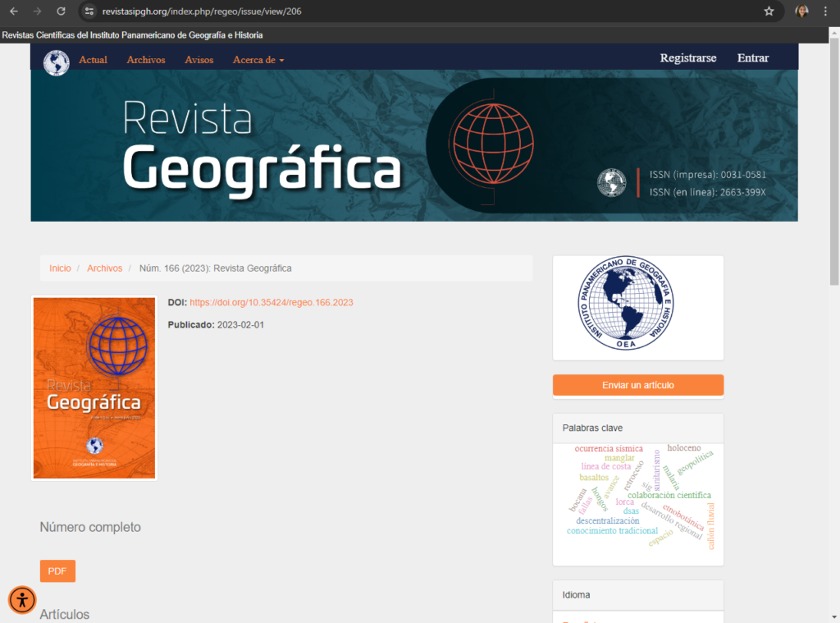This screenshot has width=840, height=623.
Task: Click the 'Número completo' heading
Action: [90, 527]
